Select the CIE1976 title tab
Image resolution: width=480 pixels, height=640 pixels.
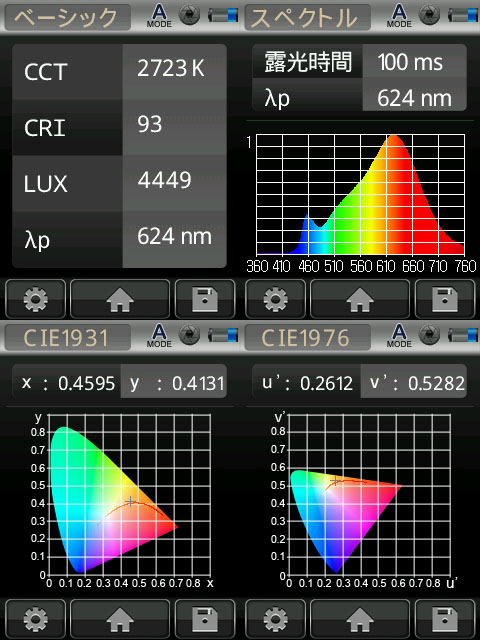click(308, 337)
